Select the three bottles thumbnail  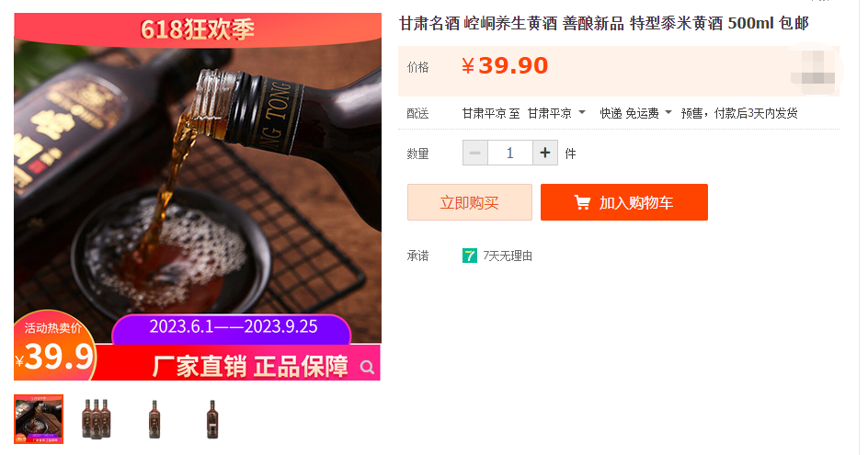click(x=97, y=419)
